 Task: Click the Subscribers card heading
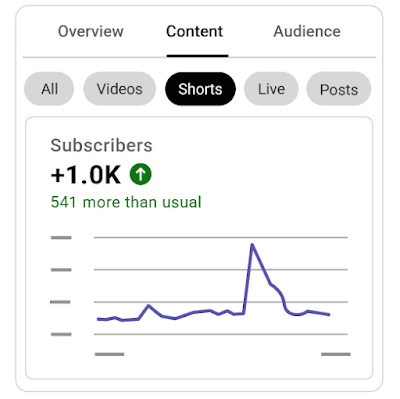pos(101,145)
